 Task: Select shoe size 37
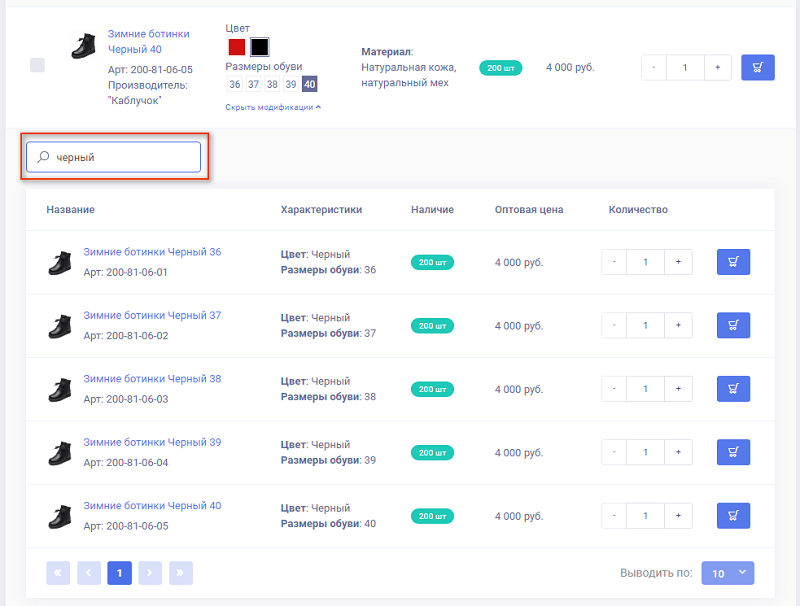pyautogui.click(x=254, y=84)
